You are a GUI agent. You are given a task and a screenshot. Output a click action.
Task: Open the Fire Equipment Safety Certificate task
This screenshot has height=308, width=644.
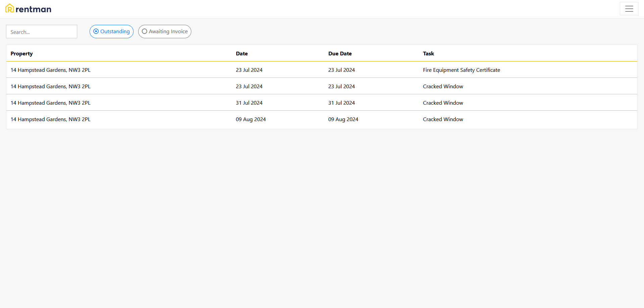461,70
